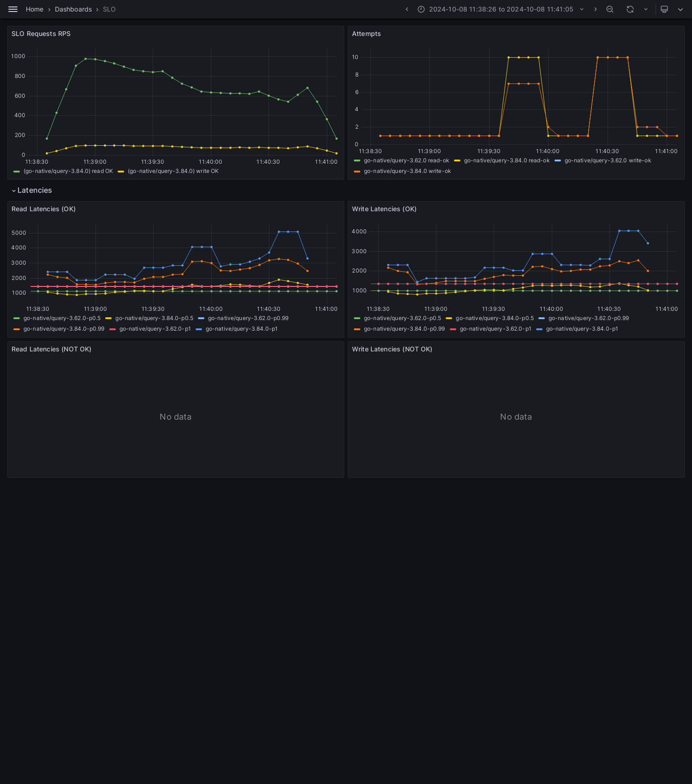Viewport: 692px width, 784px height.
Task: Toggle query-3.84.0-p1 in Write Latencies legend
Action: (582, 329)
